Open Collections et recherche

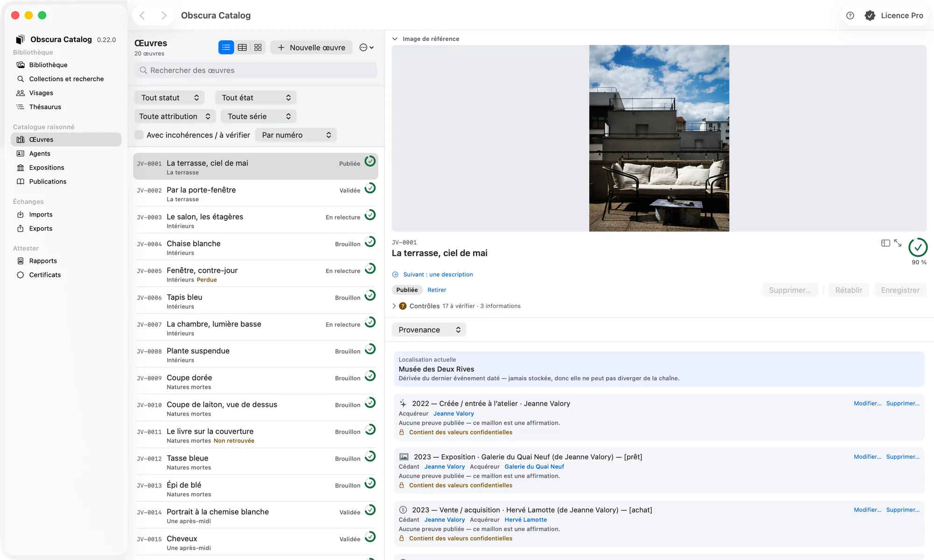click(x=66, y=79)
